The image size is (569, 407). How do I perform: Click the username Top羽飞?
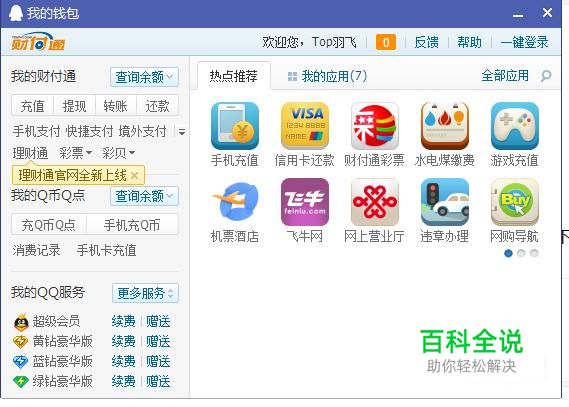(334, 42)
